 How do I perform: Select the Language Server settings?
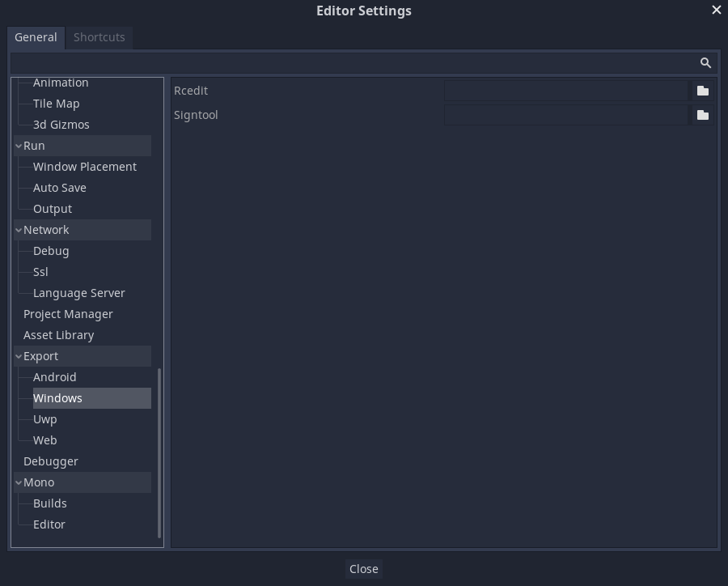(78, 293)
